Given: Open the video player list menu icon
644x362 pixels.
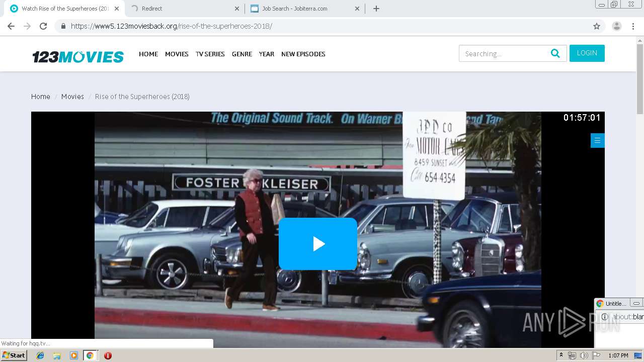Looking at the screenshot, I should coord(597,140).
